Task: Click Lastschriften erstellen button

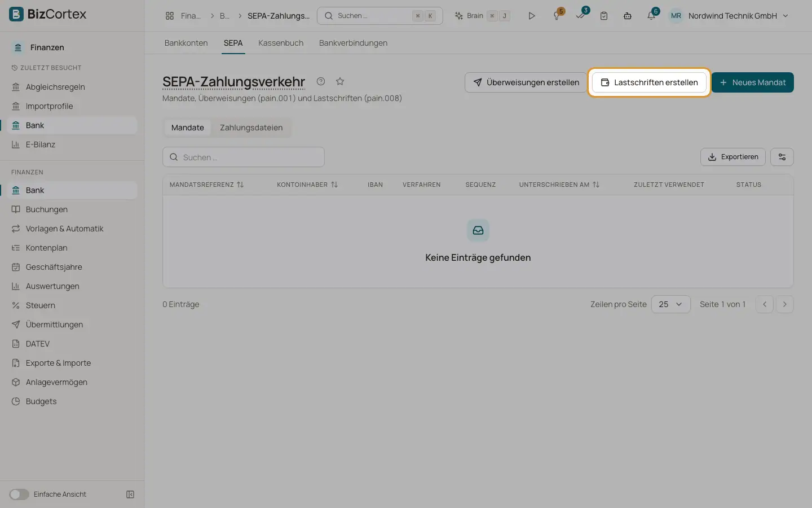Action: [x=649, y=82]
